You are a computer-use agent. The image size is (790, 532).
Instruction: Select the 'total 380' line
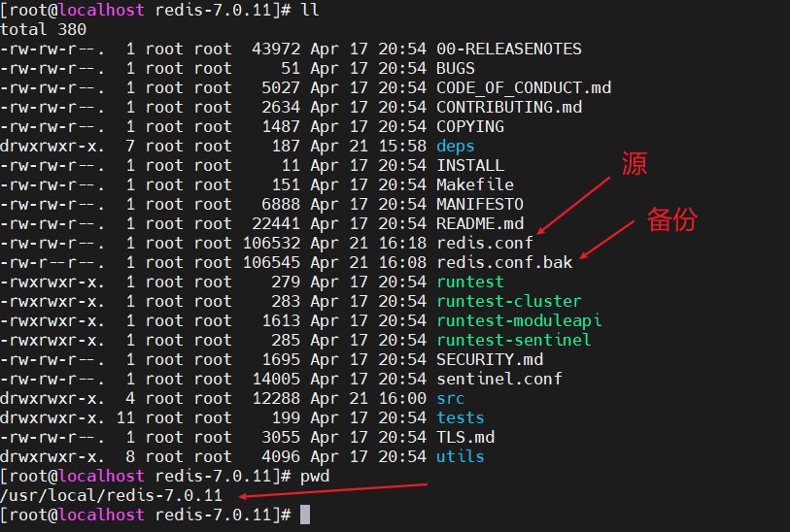pos(44,29)
